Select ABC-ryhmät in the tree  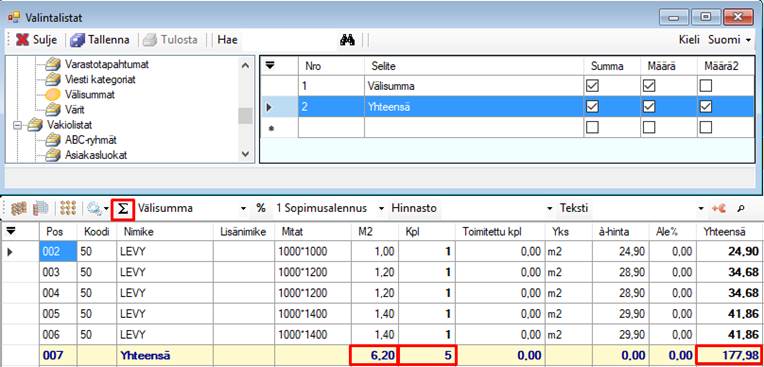click(x=91, y=140)
